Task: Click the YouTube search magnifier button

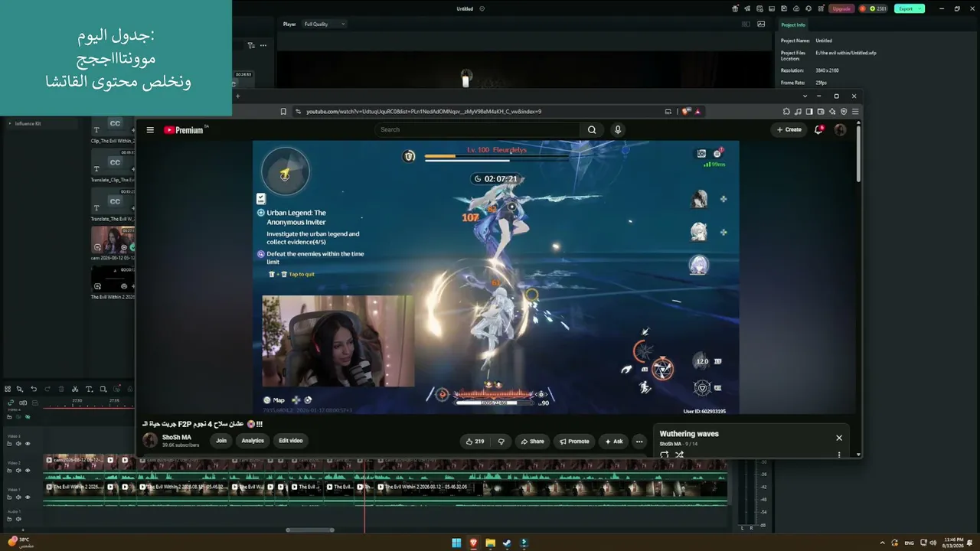Action: (592, 129)
